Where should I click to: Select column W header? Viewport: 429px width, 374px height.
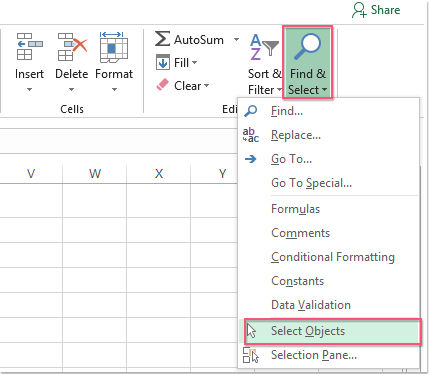tap(95, 173)
